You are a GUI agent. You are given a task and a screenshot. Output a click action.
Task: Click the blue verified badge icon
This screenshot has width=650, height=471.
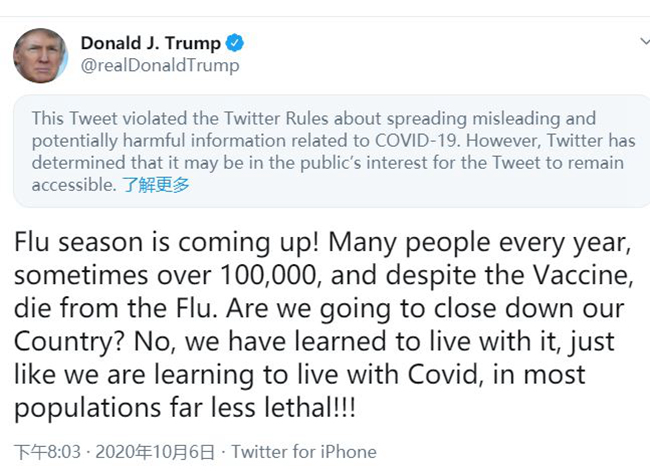(235, 43)
